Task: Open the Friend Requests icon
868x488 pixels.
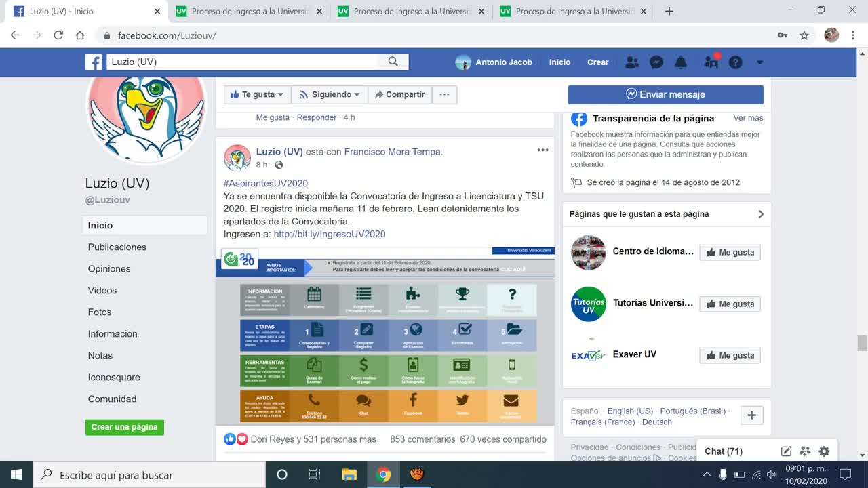Action: coord(631,62)
